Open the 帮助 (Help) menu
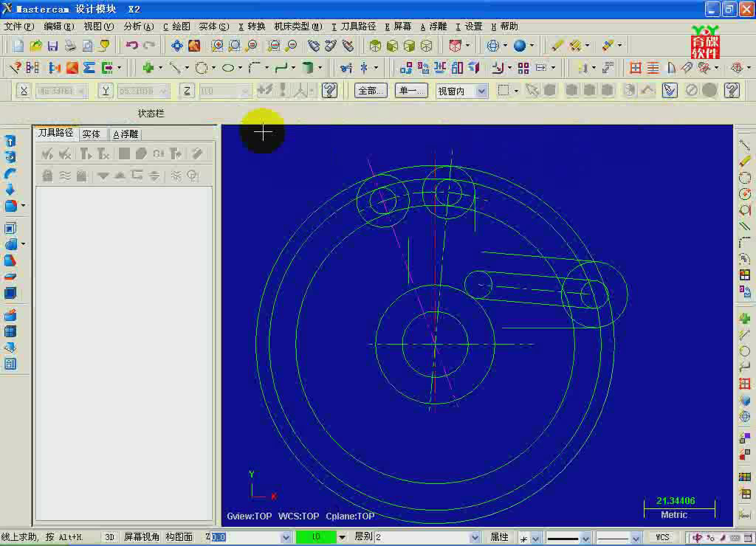This screenshot has width=756, height=546. [x=504, y=27]
